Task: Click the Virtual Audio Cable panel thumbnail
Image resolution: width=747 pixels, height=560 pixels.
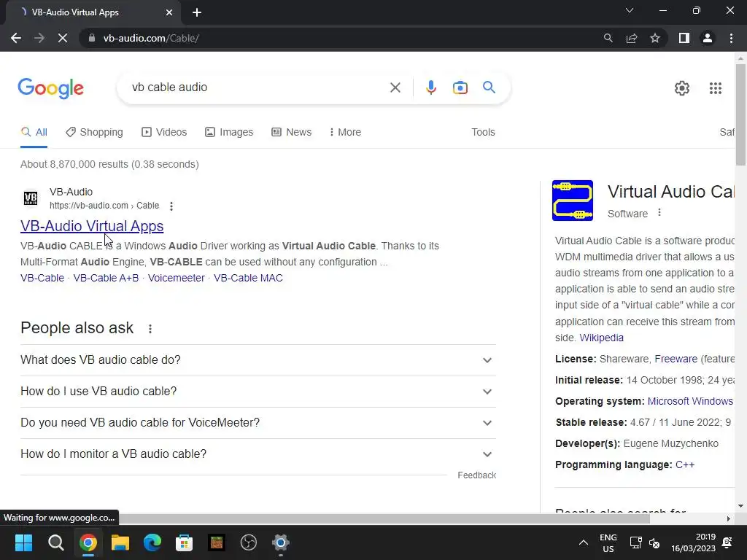Action: tap(572, 201)
